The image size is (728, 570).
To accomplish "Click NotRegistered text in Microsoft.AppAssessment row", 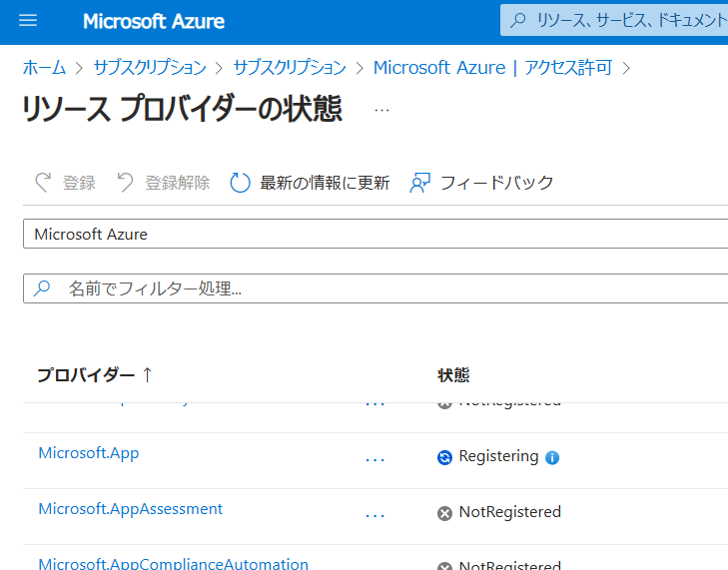I will [509, 512].
